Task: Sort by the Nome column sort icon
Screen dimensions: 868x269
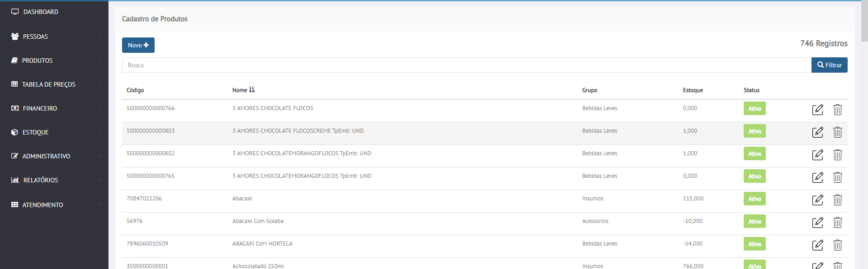Action: (x=252, y=90)
